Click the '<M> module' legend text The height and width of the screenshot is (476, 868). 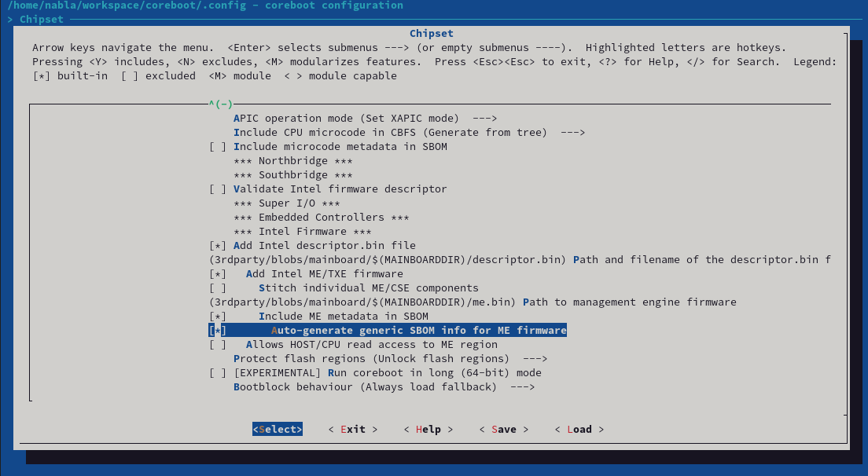(240, 75)
